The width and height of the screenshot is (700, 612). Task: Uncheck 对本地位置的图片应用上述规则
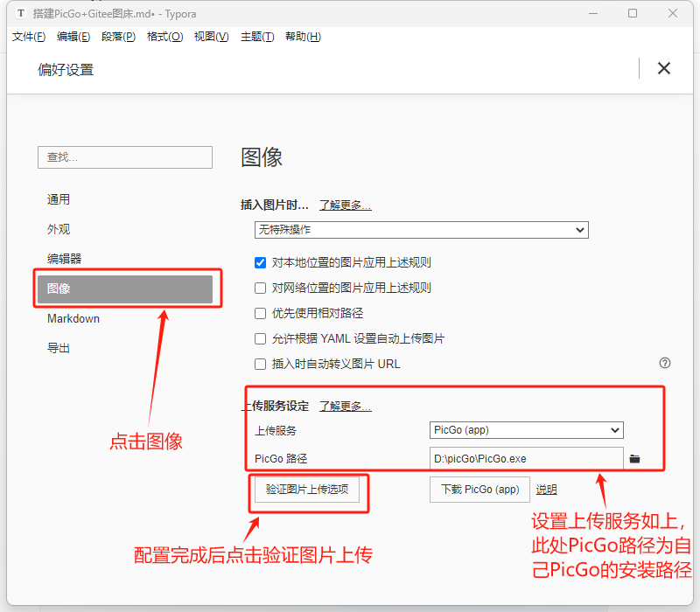pos(260,263)
